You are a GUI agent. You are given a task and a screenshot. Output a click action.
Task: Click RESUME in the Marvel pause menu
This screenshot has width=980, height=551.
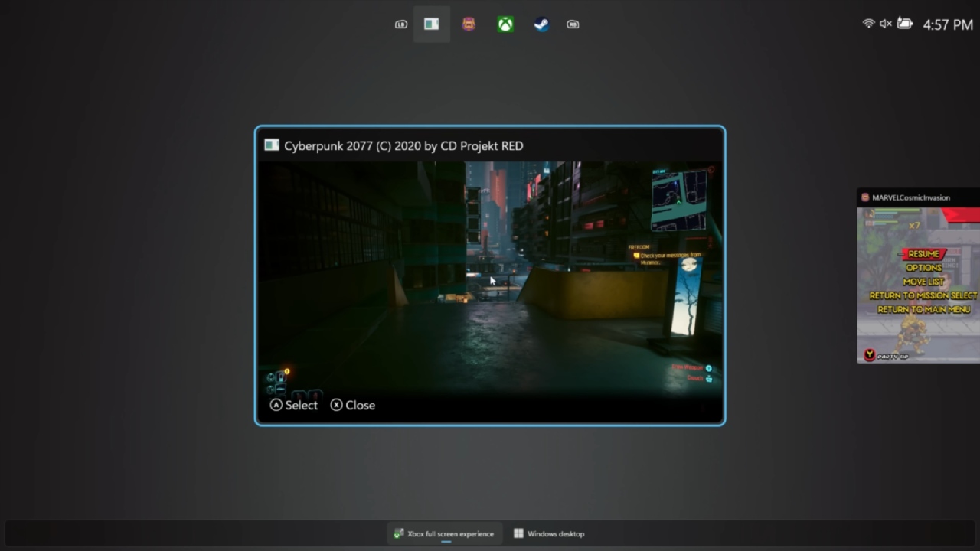pos(923,253)
